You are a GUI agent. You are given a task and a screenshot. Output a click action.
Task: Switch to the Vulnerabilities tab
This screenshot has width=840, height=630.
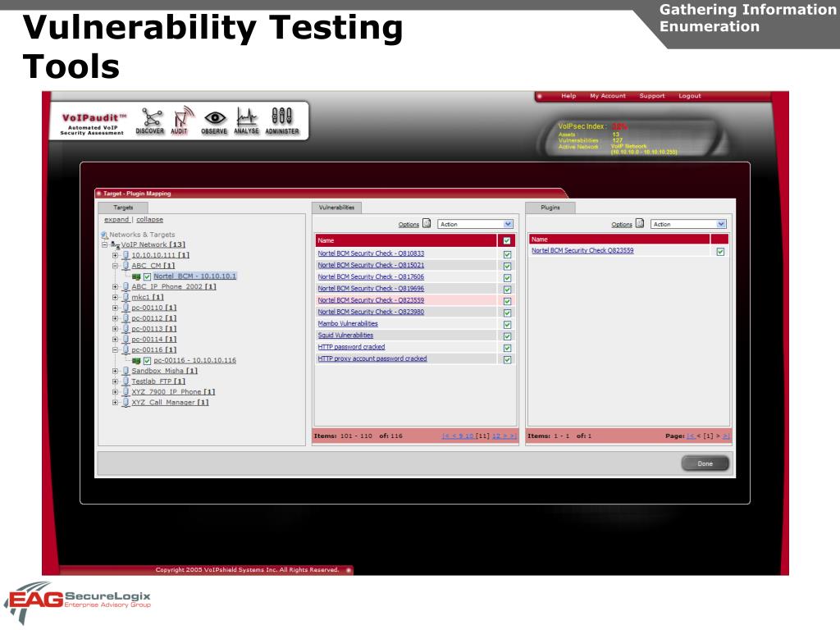tap(336, 208)
